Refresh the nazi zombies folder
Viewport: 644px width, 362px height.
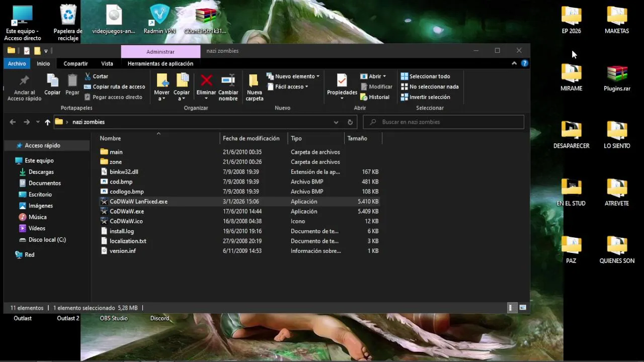[350, 122]
